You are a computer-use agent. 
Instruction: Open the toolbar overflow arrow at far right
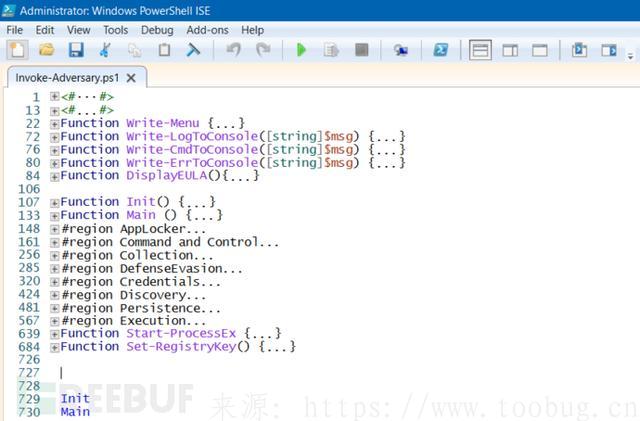pyautogui.click(x=631, y=56)
